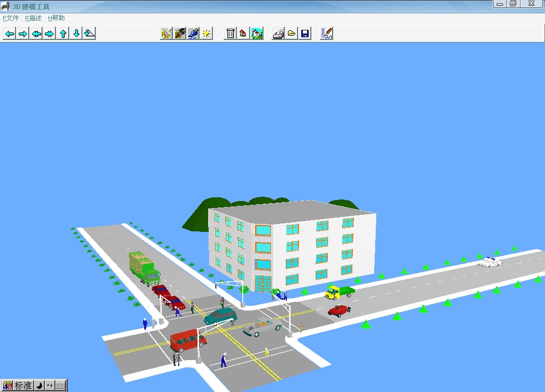545x392 pixels.
Task: Minimize the 3D 建模工具 window
Action: point(500,4)
